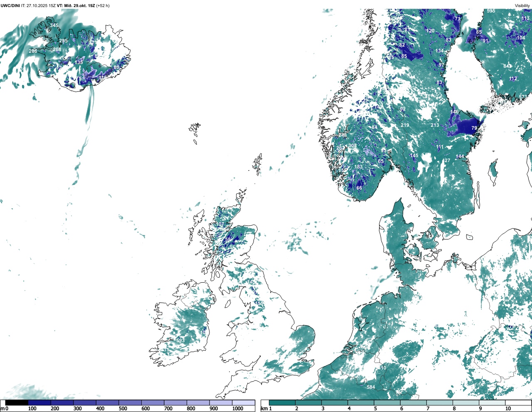Click the '1000' label on the metre scale

click(237, 409)
